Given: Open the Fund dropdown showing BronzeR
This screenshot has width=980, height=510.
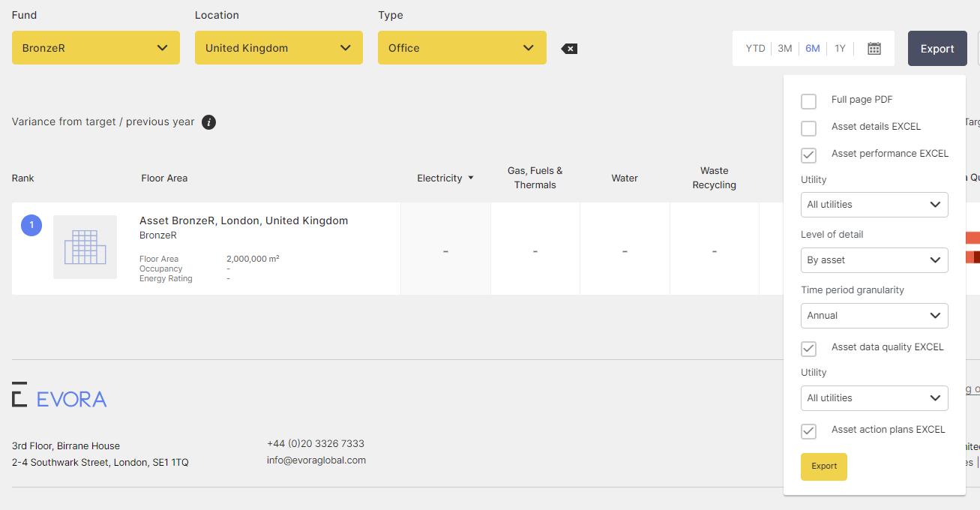Looking at the screenshot, I should [96, 48].
